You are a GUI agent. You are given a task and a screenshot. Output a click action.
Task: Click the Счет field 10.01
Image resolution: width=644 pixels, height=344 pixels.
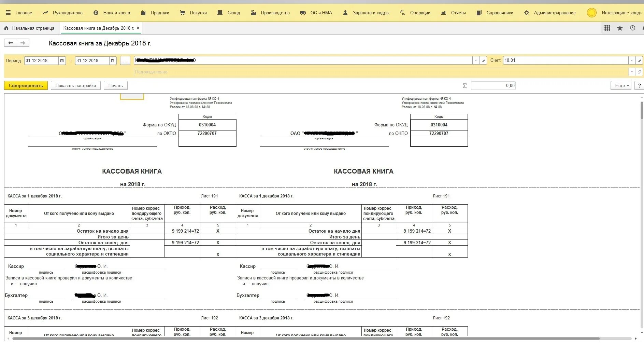566,60
